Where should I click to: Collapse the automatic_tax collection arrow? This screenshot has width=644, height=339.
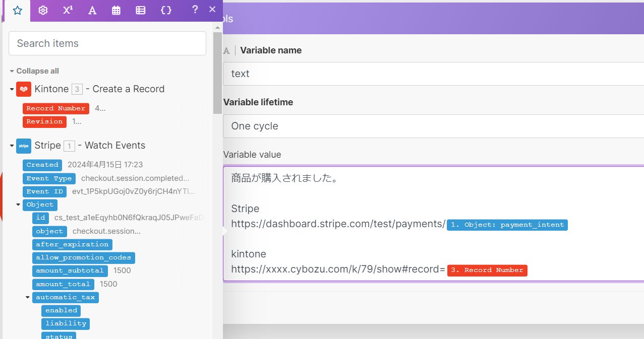tap(28, 297)
